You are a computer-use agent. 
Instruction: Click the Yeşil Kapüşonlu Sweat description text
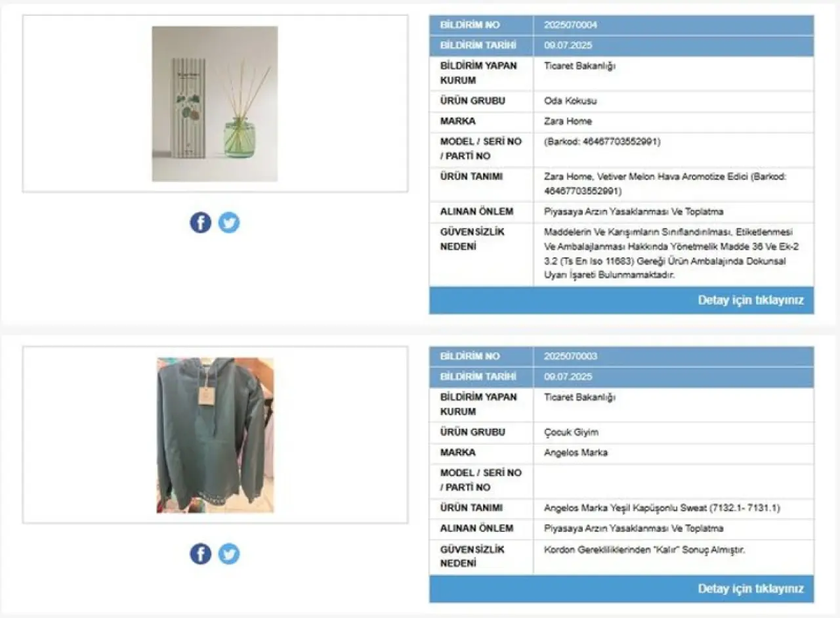(661, 508)
